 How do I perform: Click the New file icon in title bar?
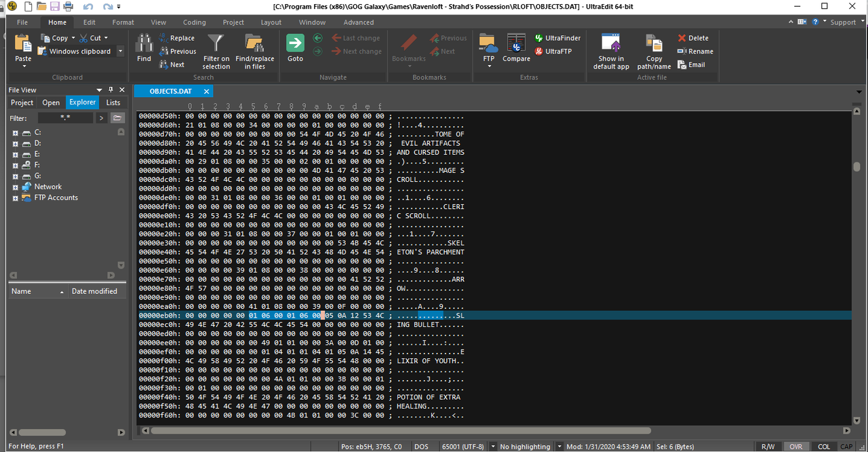coord(27,6)
